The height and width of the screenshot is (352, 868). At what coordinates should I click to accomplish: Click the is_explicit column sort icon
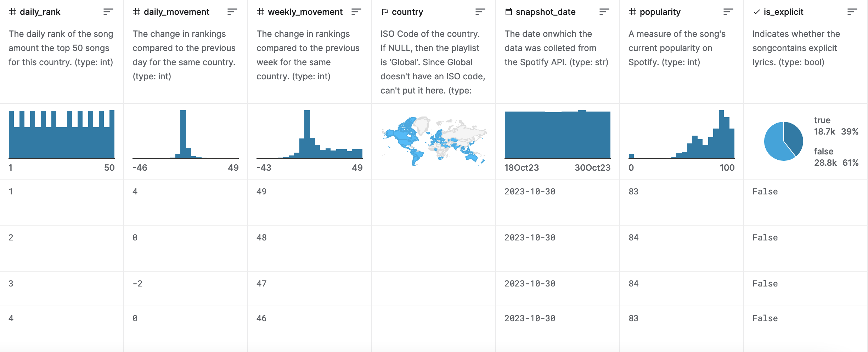(x=852, y=12)
